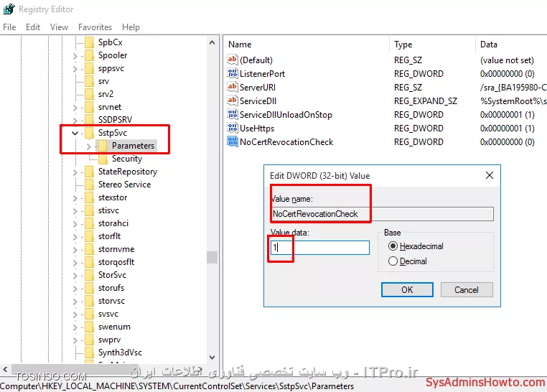Click the srv folder icon
Screen dimensions: 547x392
pos(90,81)
